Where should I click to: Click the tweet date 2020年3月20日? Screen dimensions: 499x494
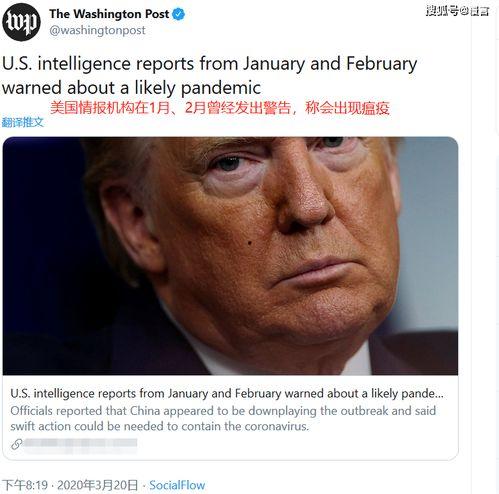point(97,485)
